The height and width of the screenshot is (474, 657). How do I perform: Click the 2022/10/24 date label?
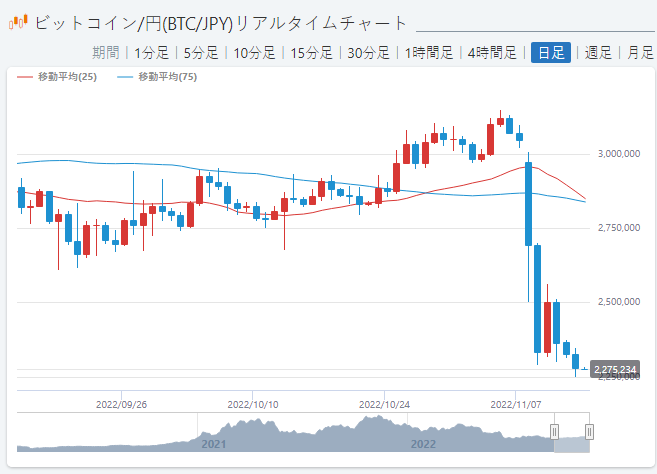click(384, 405)
